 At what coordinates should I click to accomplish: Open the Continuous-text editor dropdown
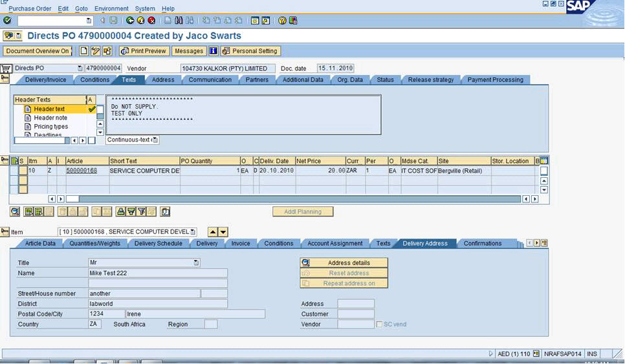[x=155, y=140]
